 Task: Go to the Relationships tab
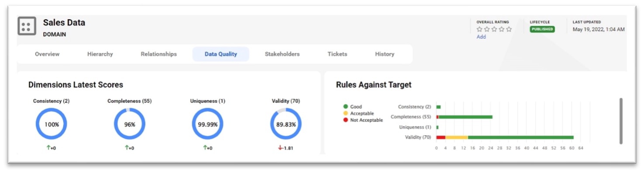(158, 54)
